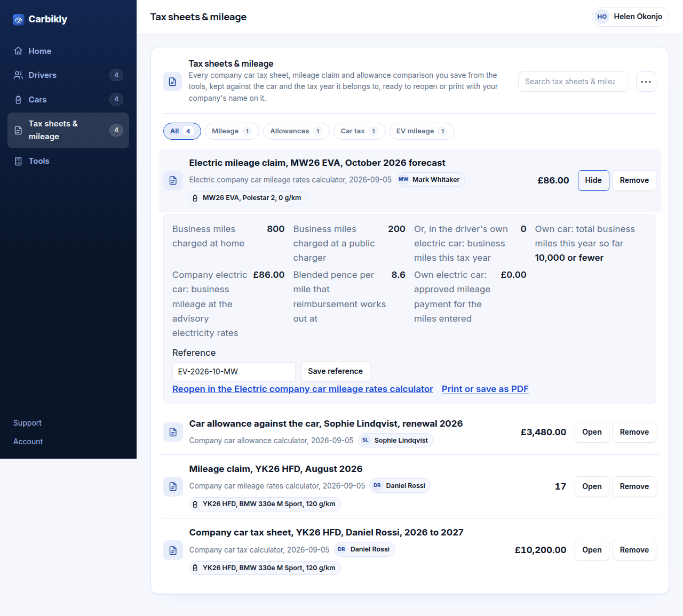This screenshot has height=616, width=683.
Task: Remove the Company car tax sheet
Action: [x=634, y=550]
